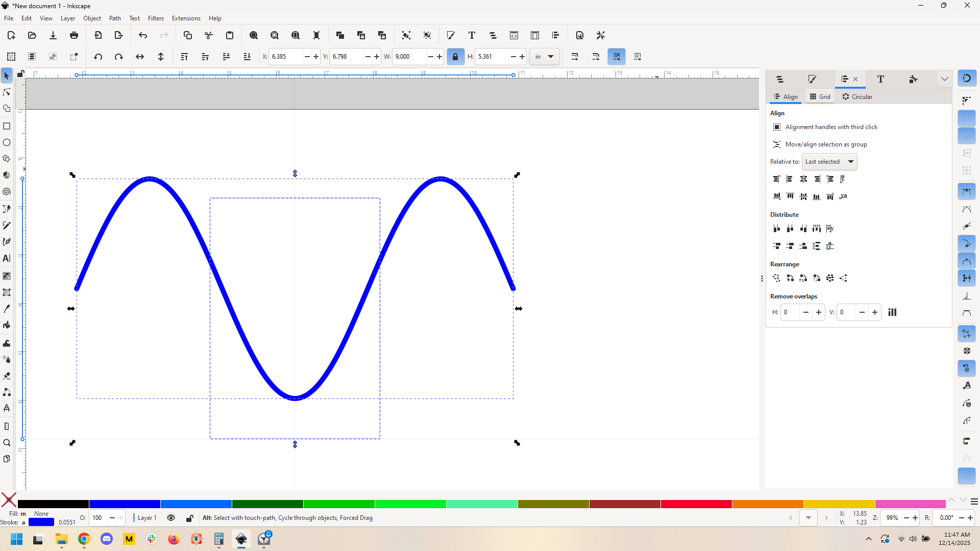980x551 pixels.
Task: Open the units dropdown showing in
Action: [x=545, y=57]
